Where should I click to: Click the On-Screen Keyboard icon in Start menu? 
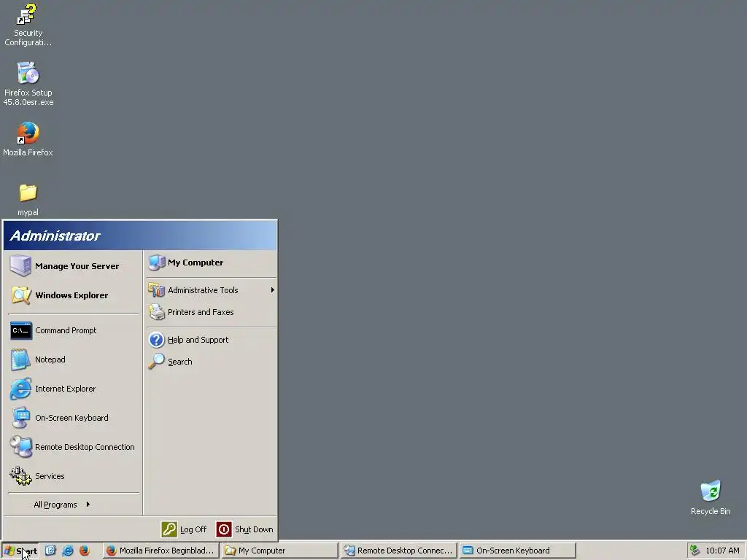20,418
